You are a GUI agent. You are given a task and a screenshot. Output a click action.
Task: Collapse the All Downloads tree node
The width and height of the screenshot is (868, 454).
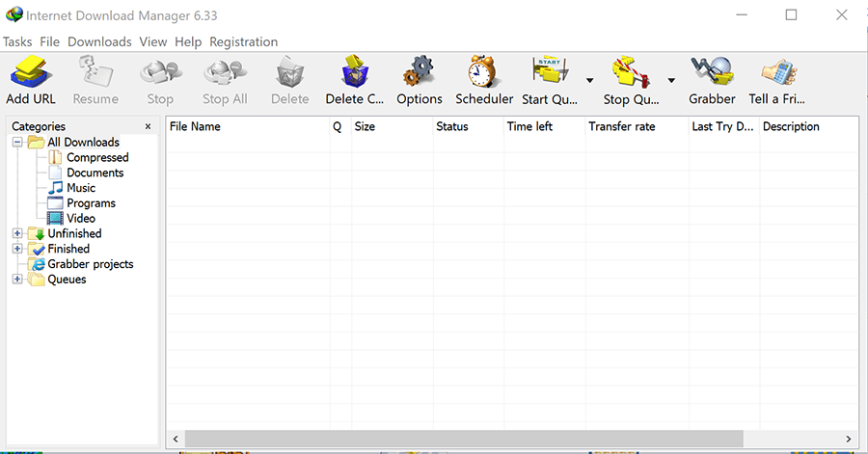click(17, 142)
